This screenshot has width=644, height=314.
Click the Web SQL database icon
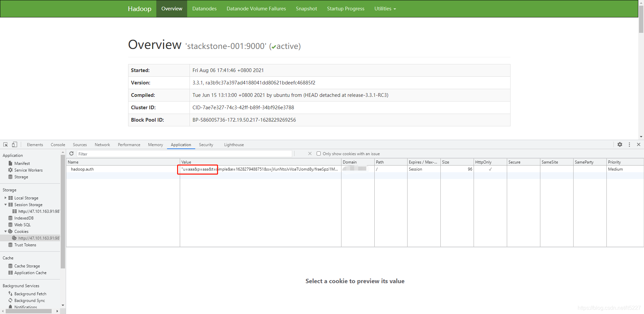pyautogui.click(x=10, y=225)
